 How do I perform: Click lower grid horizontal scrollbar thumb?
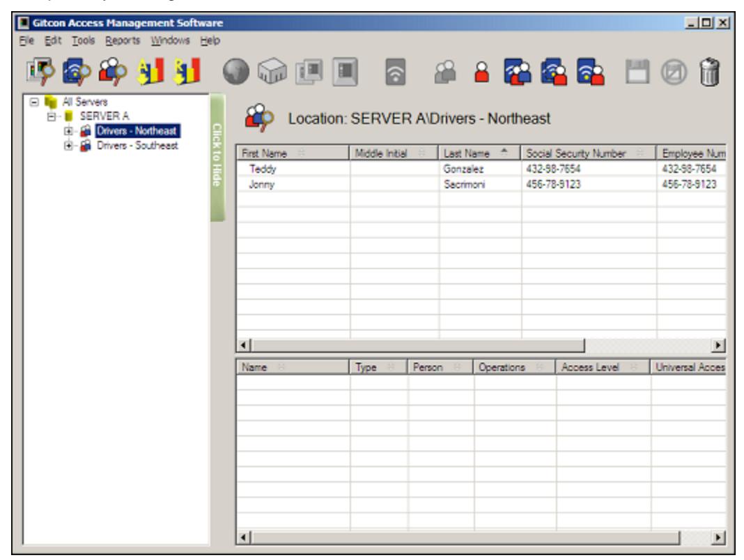pos(465,537)
